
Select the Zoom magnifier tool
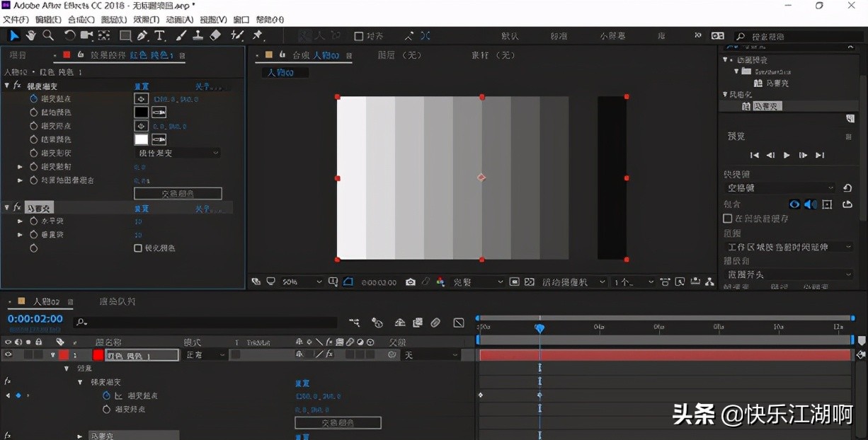tap(48, 35)
